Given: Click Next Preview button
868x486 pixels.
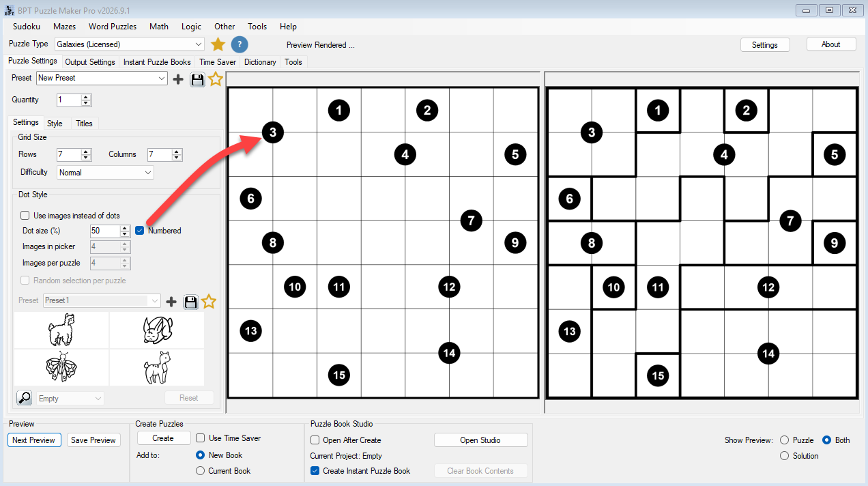Looking at the screenshot, I should point(33,440).
